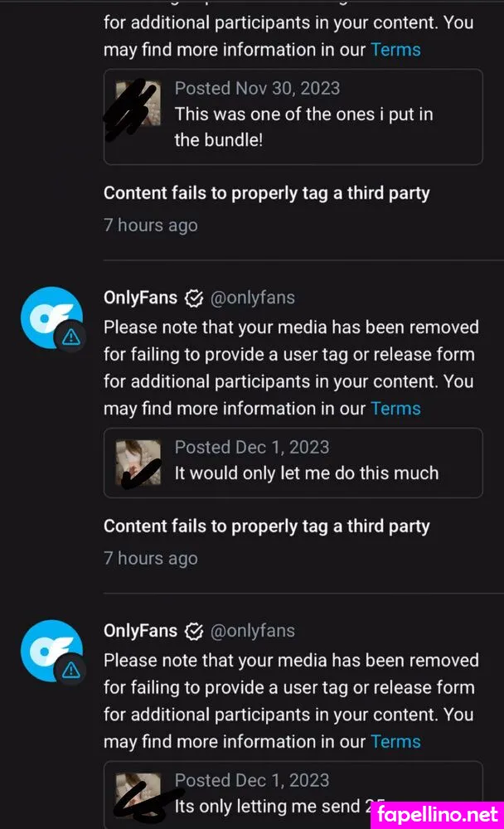Open the post card 'It would only let me do this much'
Image resolution: width=504 pixels, height=829 pixels.
293,463
